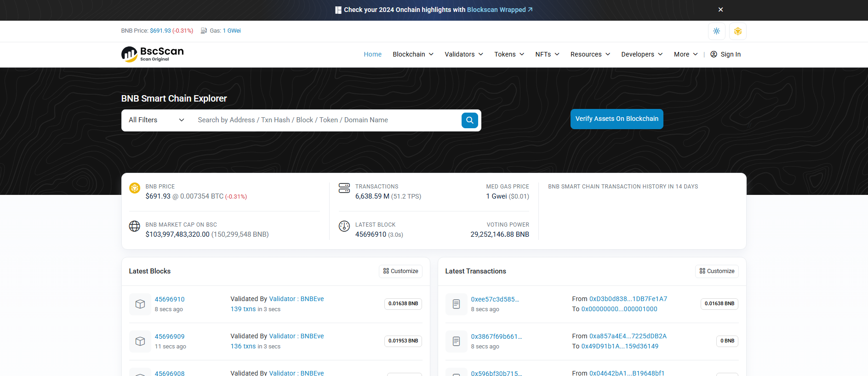This screenshot has height=376, width=868.
Task: Click the 1 Gwei med gas price value
Action: (x=497, y=196)
